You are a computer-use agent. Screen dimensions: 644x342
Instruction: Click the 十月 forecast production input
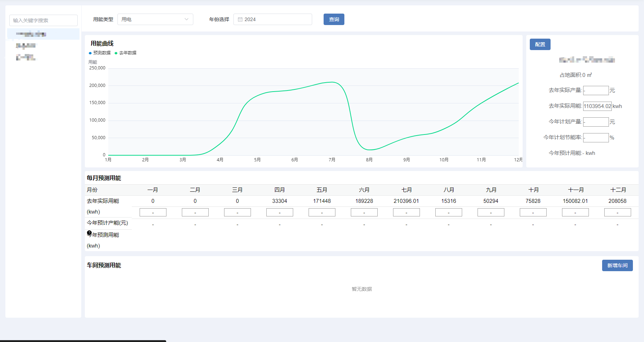click(x=533, y=212)
